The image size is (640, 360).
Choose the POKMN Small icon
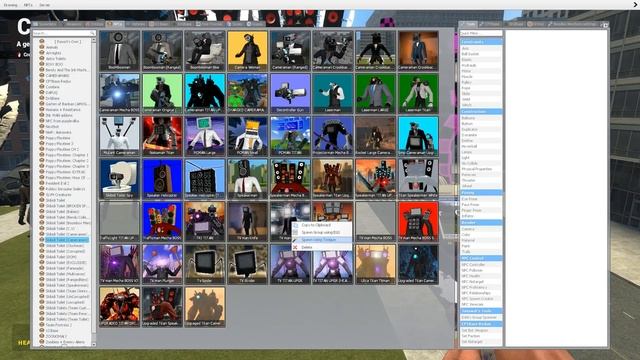[248, 136]
